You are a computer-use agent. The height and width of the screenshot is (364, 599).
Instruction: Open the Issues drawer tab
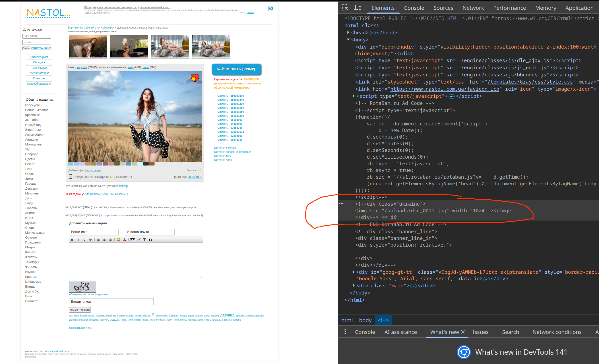480,332
